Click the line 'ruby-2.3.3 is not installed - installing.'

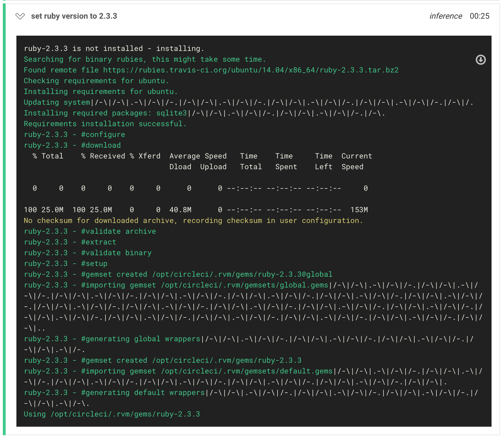(114, 48)
